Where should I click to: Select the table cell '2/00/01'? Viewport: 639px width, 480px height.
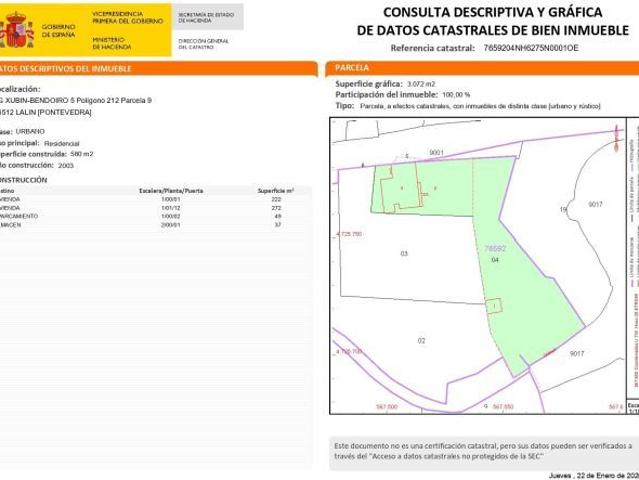click(171, 225)
